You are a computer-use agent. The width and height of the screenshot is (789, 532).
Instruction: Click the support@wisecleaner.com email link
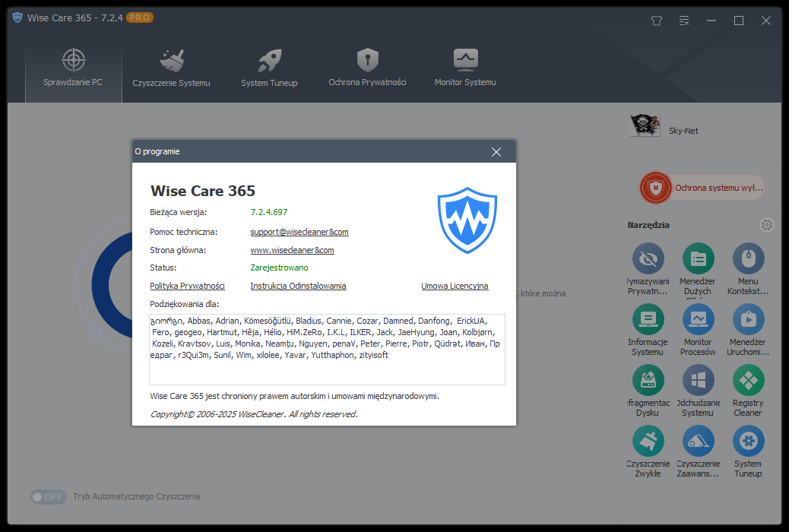[x=299, y=232]
